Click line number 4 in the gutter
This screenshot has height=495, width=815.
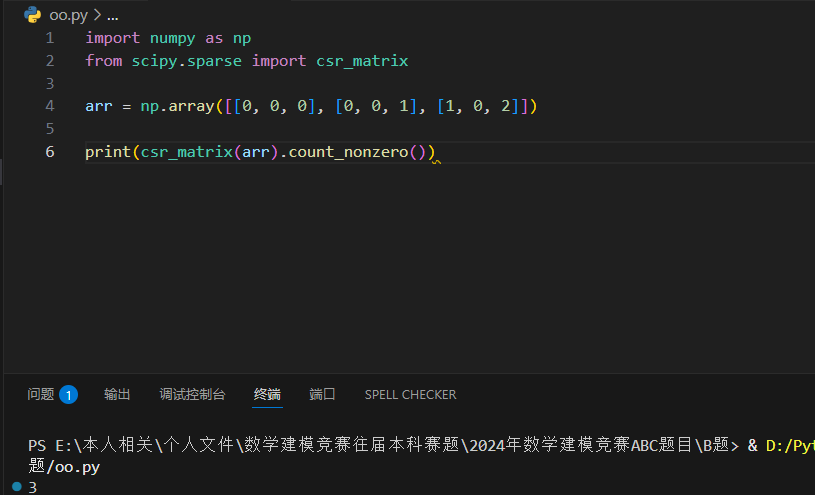point(50,106)
